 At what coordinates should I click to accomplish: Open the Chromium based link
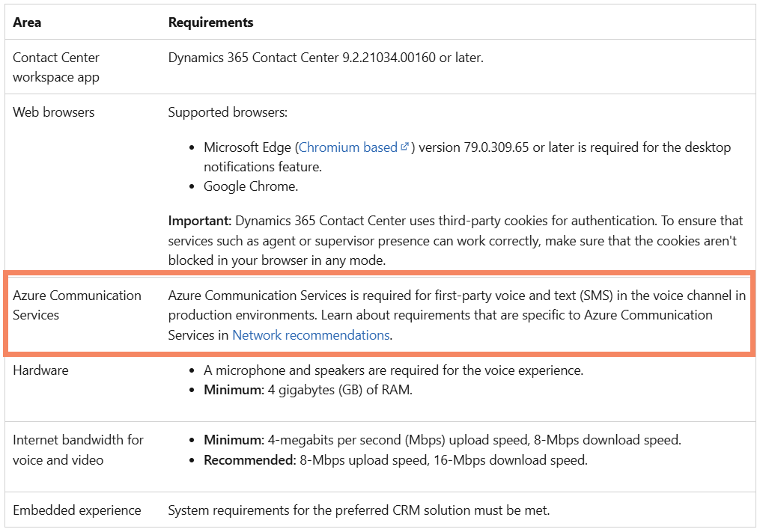coord(350,147)
